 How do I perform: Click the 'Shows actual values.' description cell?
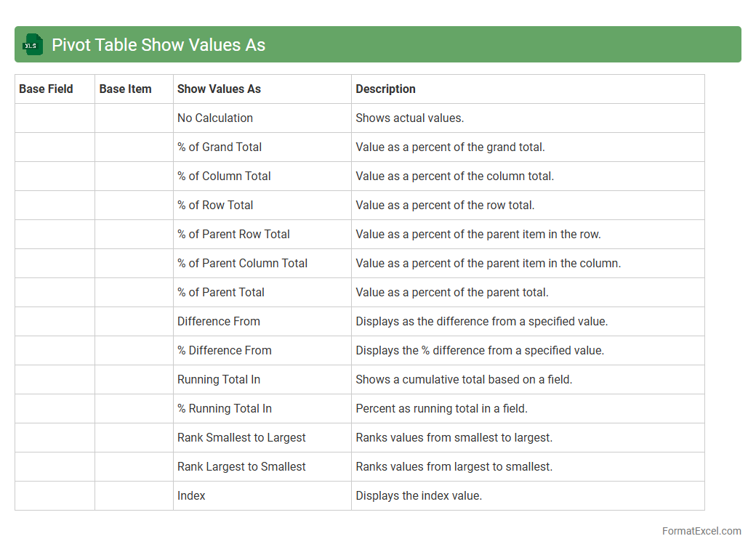(x=409, y=118)
